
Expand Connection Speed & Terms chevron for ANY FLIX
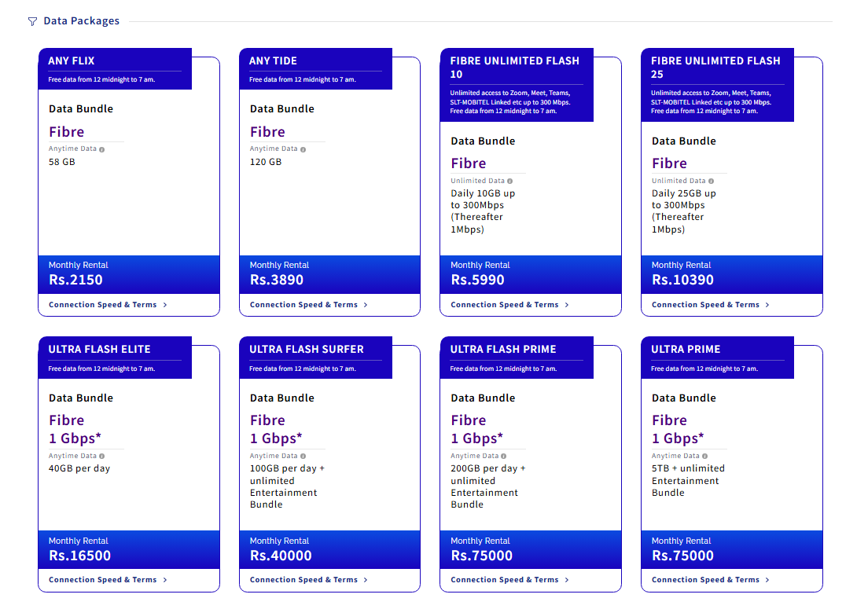(165, 305)
